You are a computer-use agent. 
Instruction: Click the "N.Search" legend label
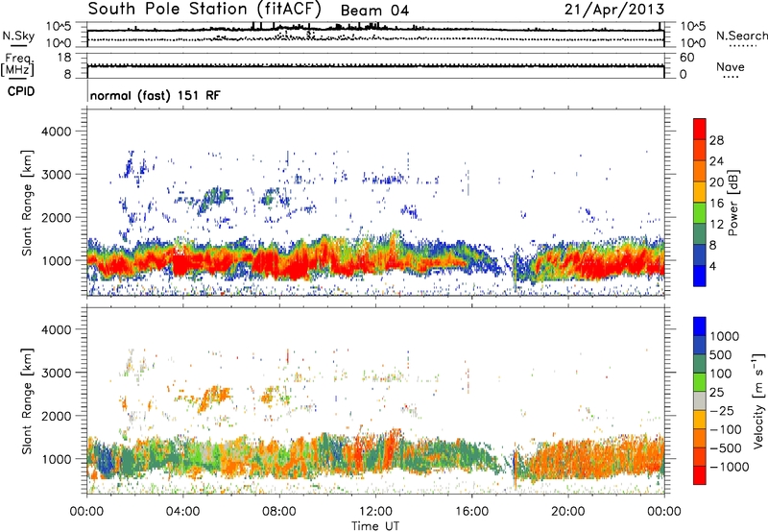point(741,36)
